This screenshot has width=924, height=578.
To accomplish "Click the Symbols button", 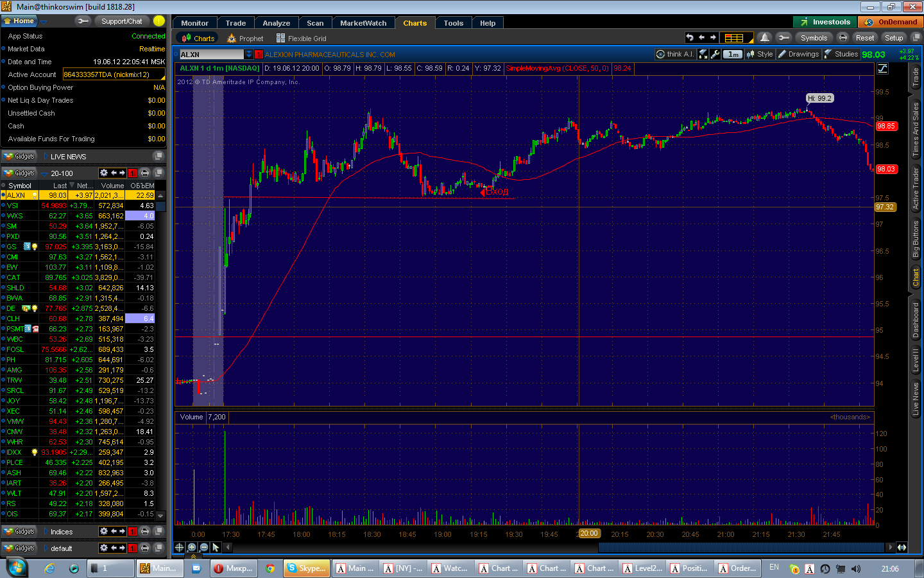I will pyautogui.click(x=814, y=38).
